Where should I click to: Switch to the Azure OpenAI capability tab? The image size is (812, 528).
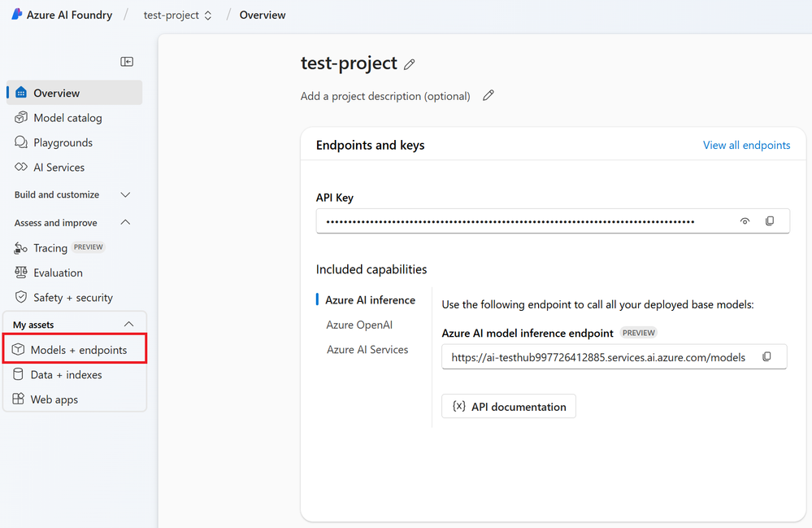point(359,325)
